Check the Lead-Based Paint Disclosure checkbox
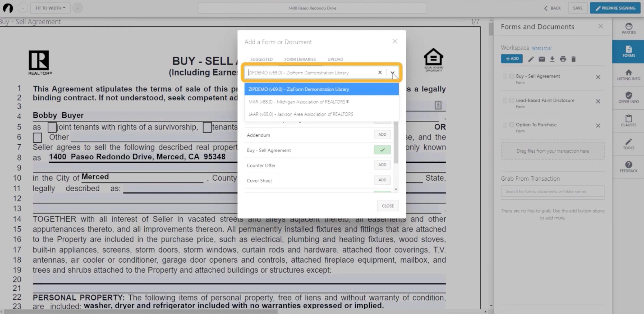The image size is (644, 314). [x=512, y=100]
